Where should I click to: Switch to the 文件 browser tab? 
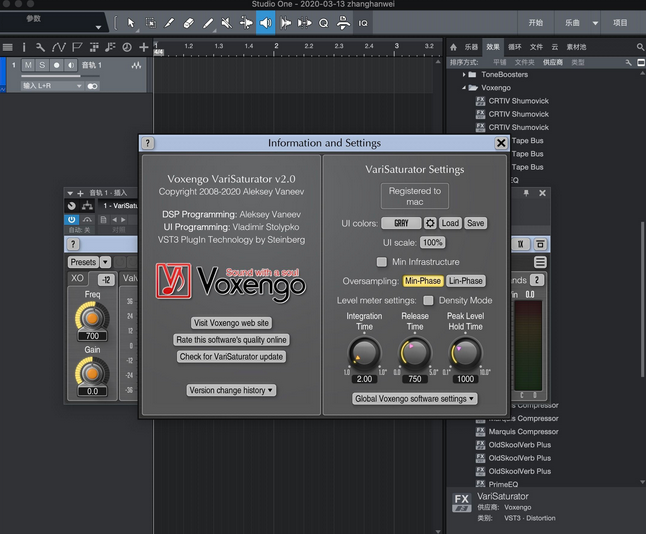tap(536, 47)
